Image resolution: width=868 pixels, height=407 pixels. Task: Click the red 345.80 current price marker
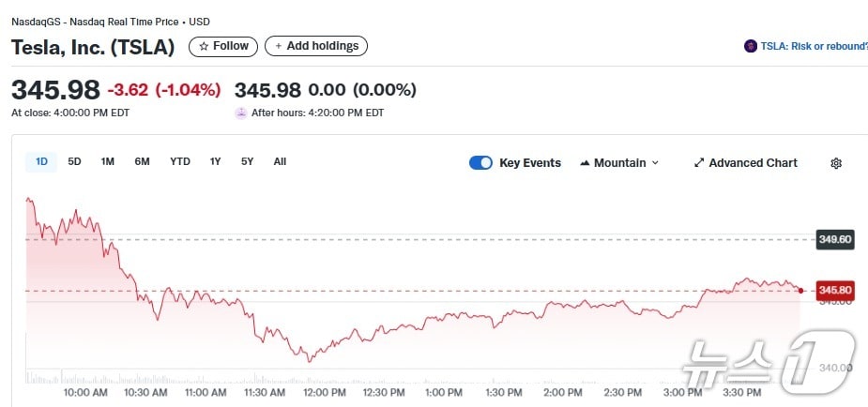(834, 291)
